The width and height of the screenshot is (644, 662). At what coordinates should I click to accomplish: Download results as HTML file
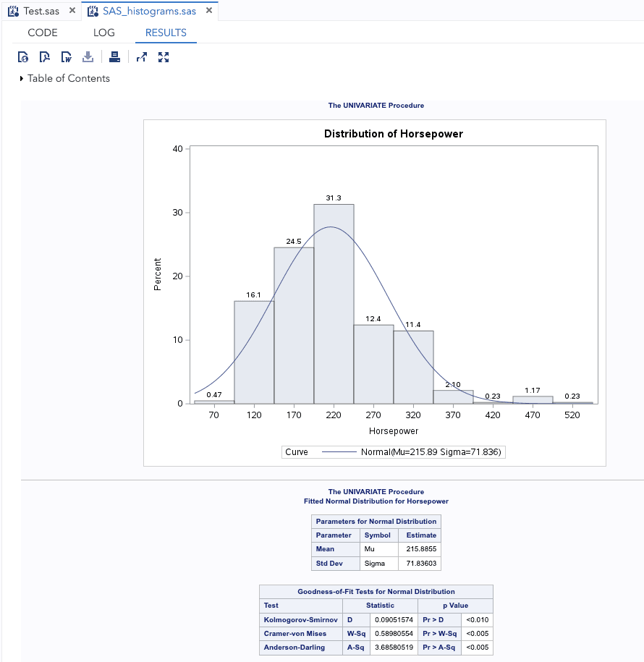point(23,57)
